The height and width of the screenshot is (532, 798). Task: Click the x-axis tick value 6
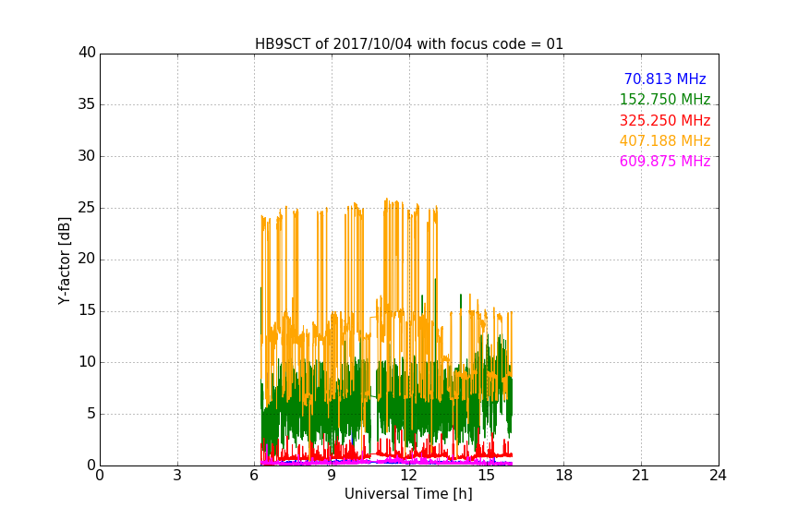(254, 476)
